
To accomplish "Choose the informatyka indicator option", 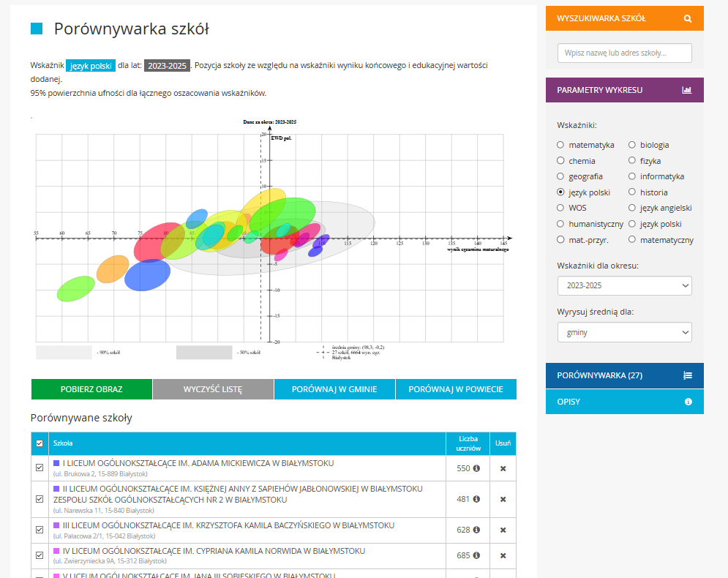I will click(632, 176).
